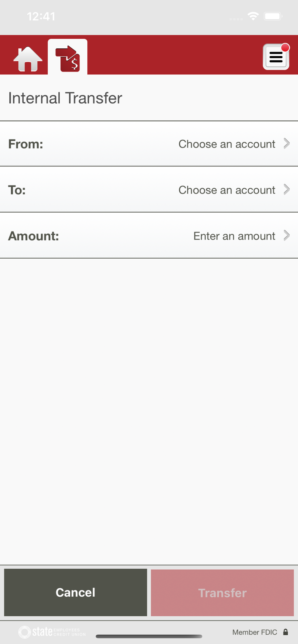The width and height of the screenshot is (298, 644).
Task: Open the Amount row chevron
Action: coord(286,236)
